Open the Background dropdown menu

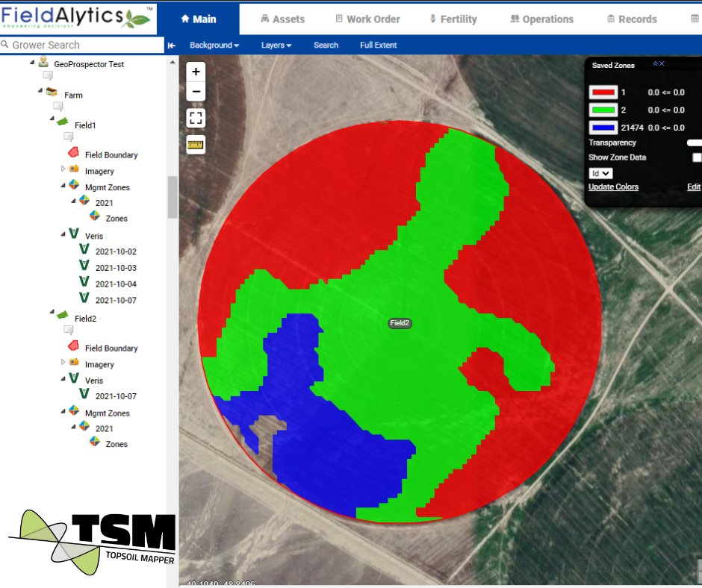pyautogui.click(x=214, y=46)
